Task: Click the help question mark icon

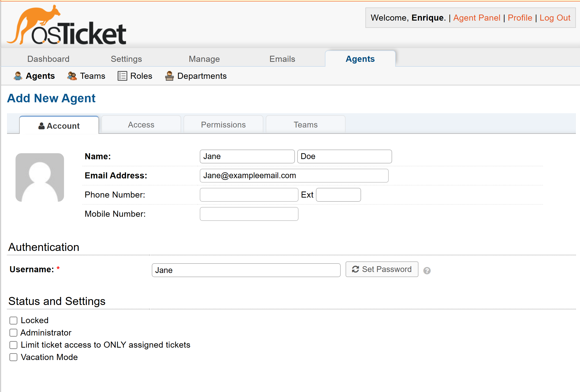Action: click(x=427, y=271)
